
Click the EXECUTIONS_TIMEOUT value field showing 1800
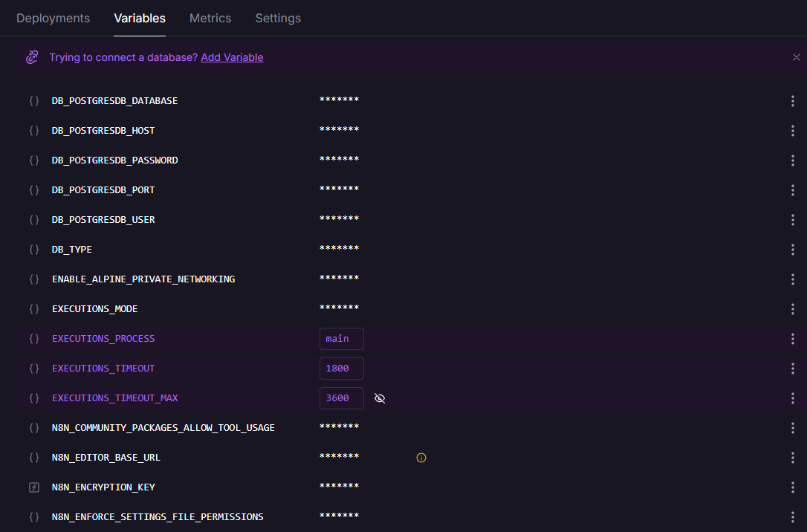pyautogui.click(x=341, y=369)
